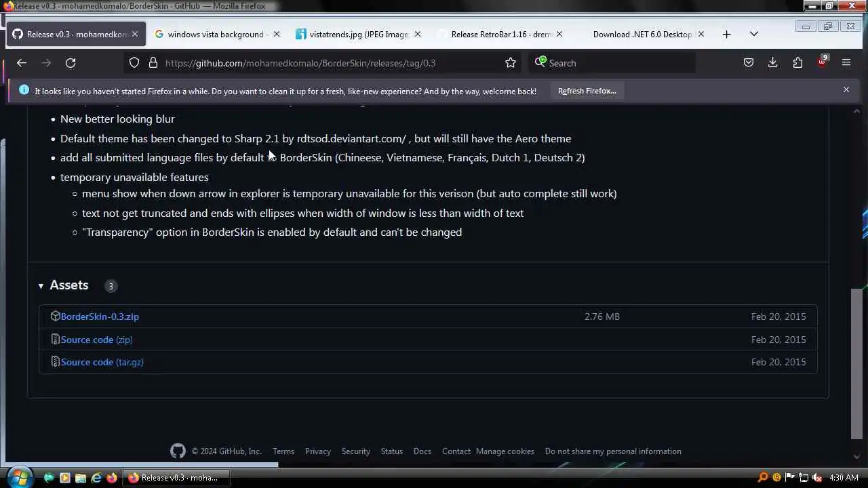Image resolution: width=868 pixels, height=488 pixels.
Task: Close the Release v0.3 tab
Action: (135, 34)
